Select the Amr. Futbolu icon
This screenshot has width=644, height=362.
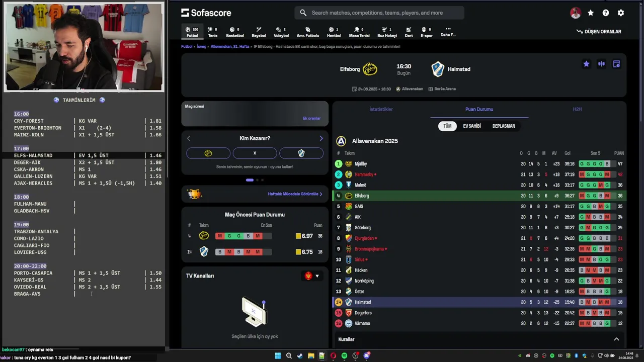click(308, 30)
